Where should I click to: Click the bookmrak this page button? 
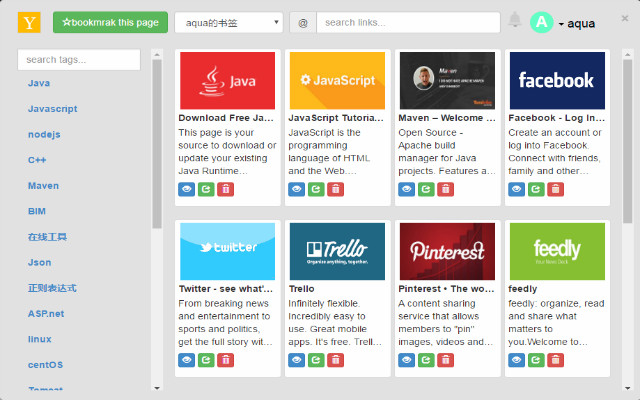(x=110, y=22)
